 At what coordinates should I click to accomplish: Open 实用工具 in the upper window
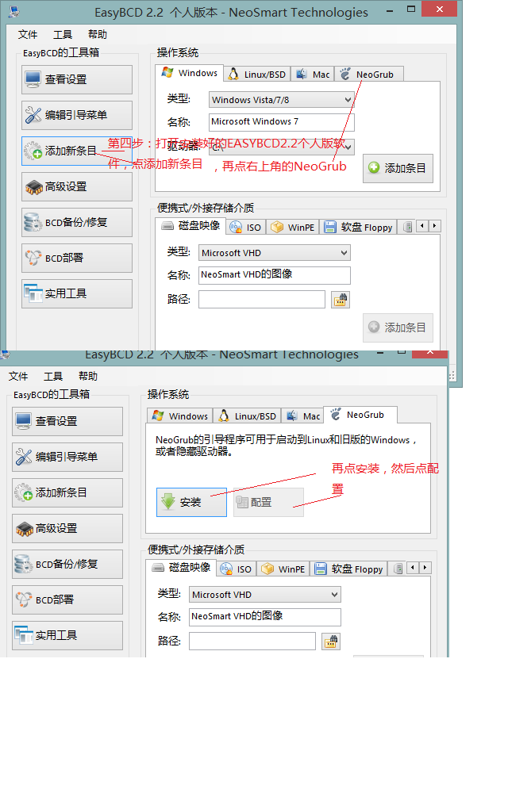click(77, 293)
